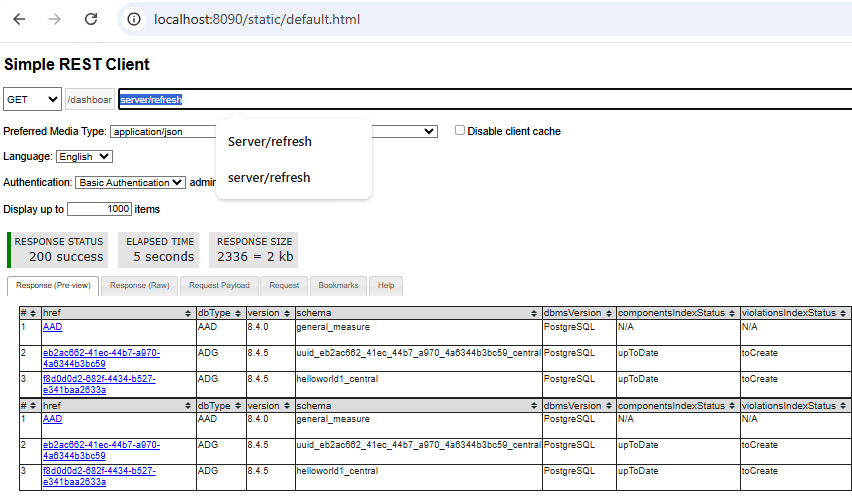Click the browser forward arrow
Image resolution: width=852 pixels, height=496 pixels.
(55, 19)
